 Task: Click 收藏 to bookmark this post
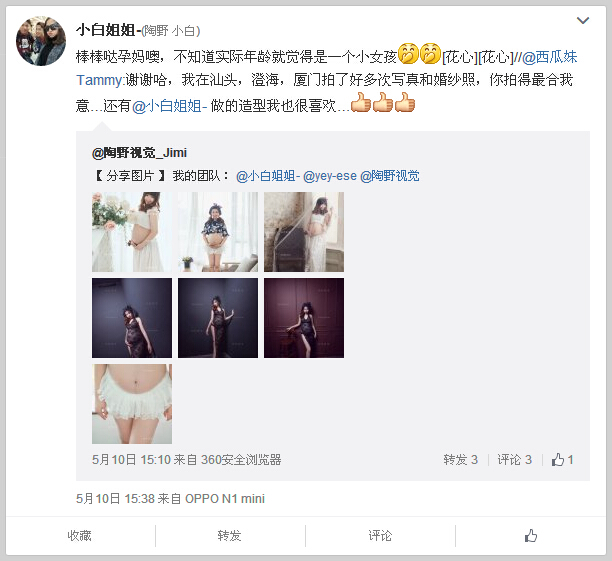pyautogui.click(x=80, y=536)
